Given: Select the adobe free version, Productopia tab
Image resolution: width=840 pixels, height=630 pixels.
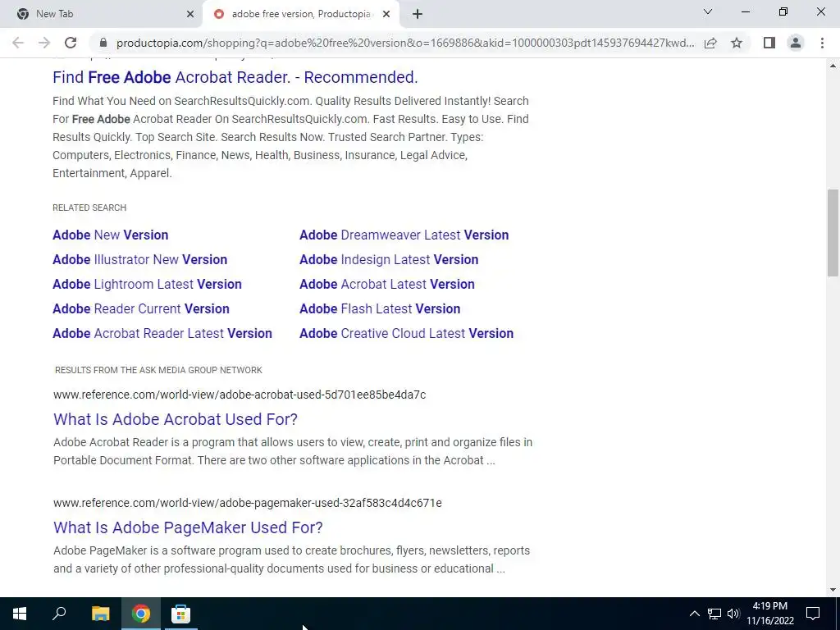Looking at the screenshot, I should coord(300,14).
